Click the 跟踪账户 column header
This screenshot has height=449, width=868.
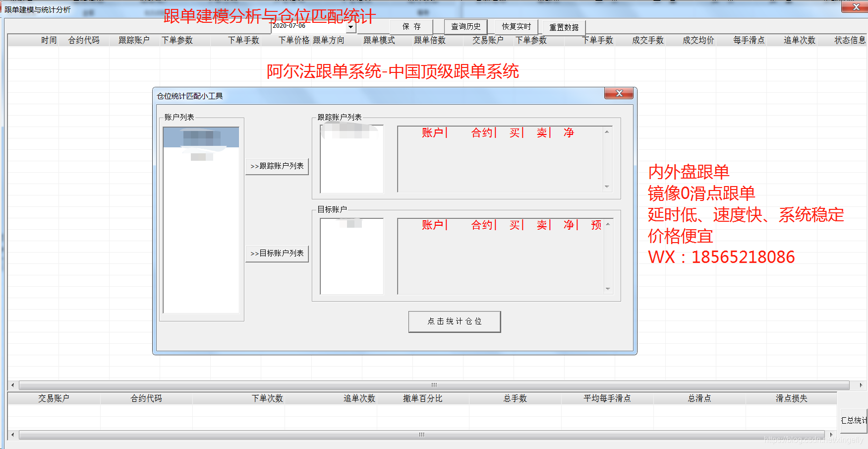134,40
